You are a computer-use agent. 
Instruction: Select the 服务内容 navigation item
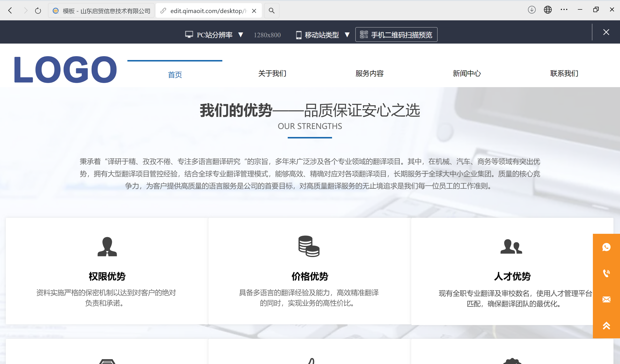(369, 73)
